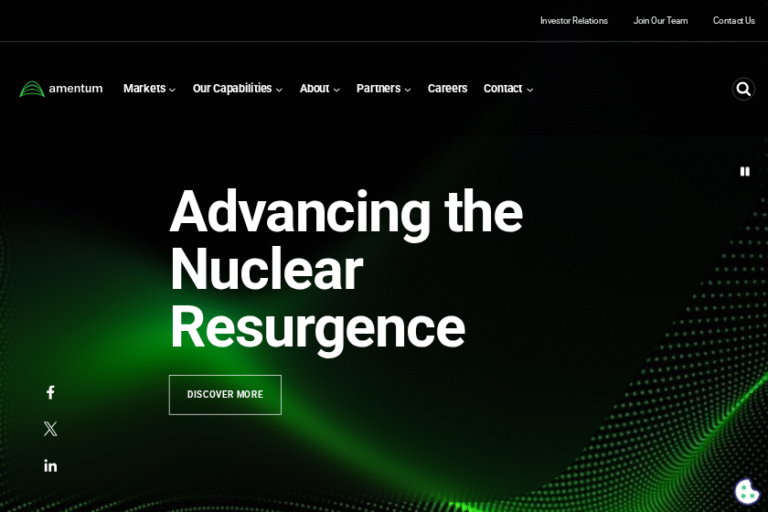Click the Amentum logo
This screenshot has height=512, width=768.
(61, 89)
